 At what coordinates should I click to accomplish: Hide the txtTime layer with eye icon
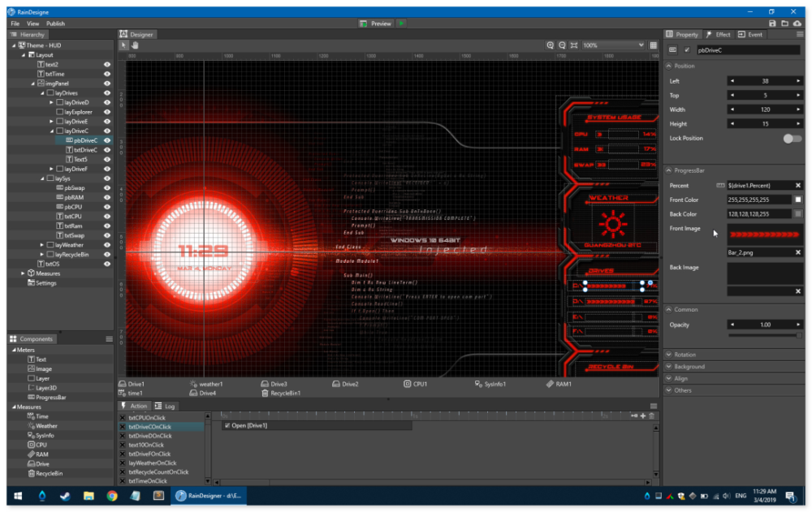click(x=107, y=74)
